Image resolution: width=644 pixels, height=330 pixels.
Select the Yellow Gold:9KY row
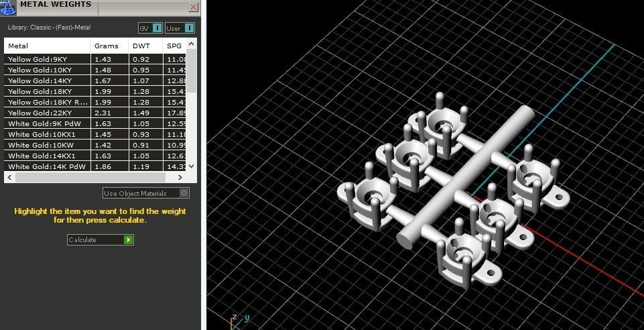tap(95, 59)
